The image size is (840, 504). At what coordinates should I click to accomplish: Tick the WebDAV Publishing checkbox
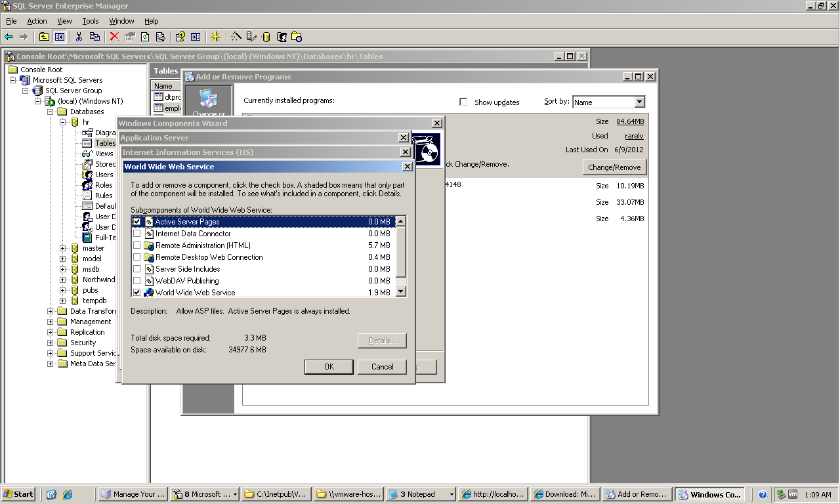pos(137,281)
